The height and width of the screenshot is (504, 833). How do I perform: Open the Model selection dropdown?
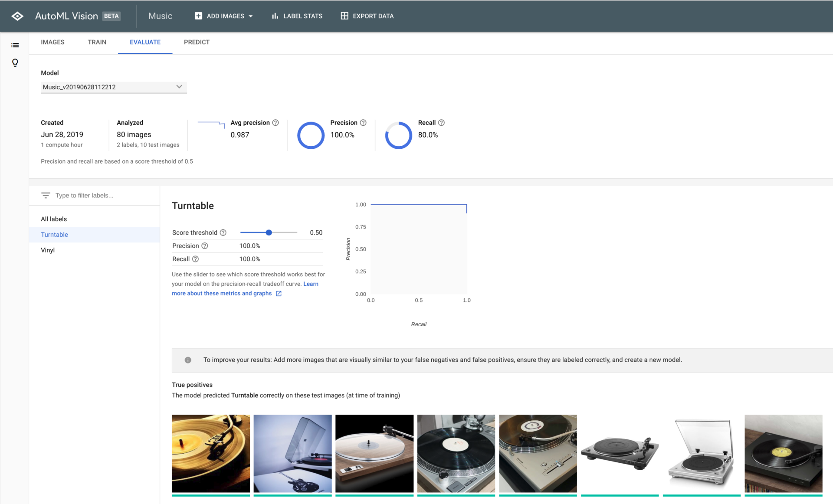[x=114, y=87]
